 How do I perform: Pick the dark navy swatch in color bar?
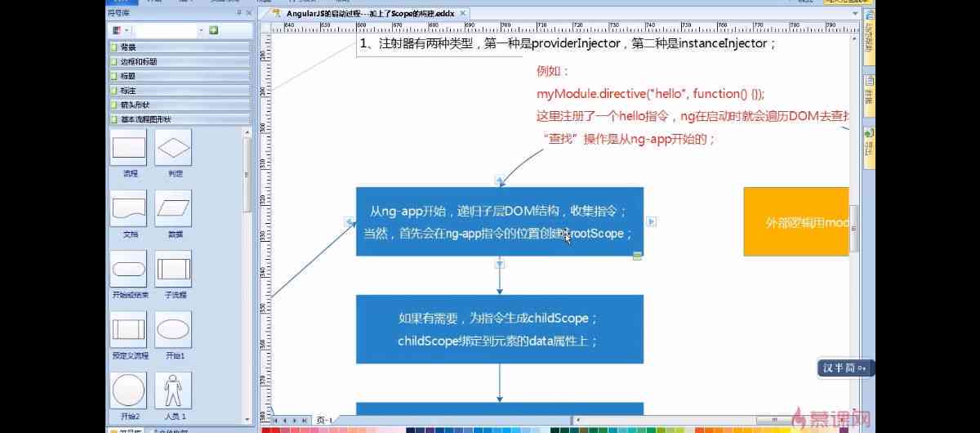point(410,429)
